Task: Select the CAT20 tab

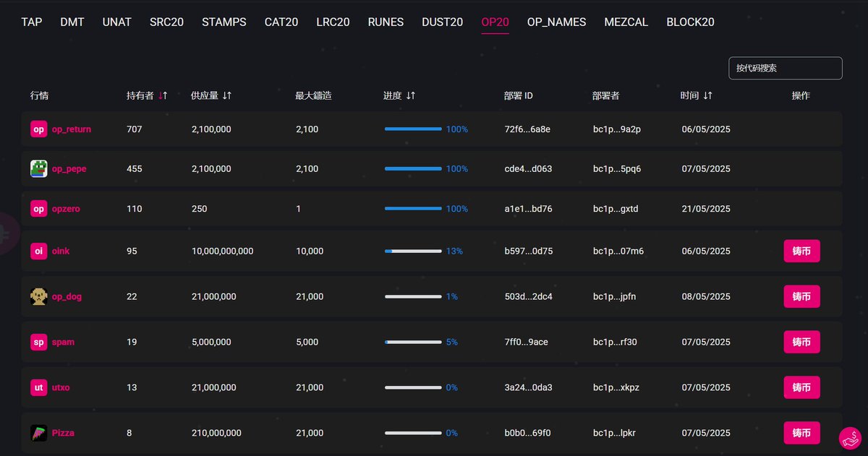Action: coord(281,22)
